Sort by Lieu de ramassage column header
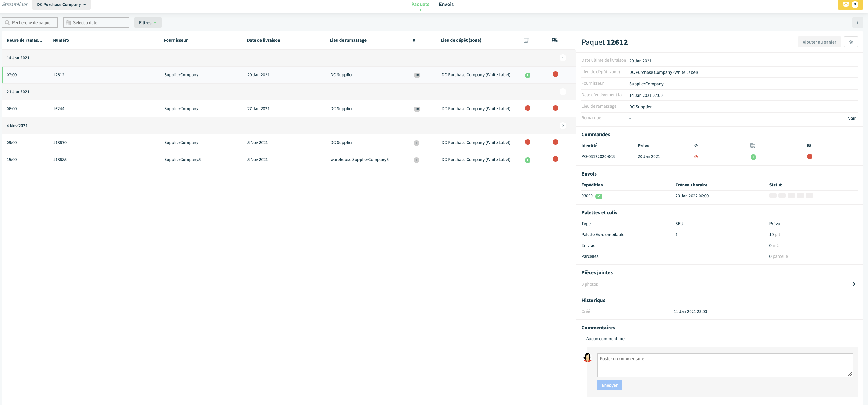Screen dimensions: 868x405 click(x=348, y=40)
